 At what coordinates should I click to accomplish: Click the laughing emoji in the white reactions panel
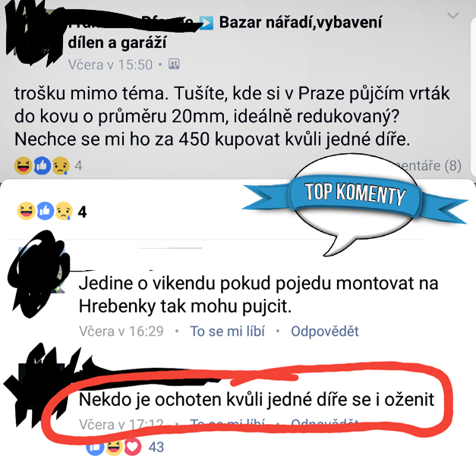[26, 211]
